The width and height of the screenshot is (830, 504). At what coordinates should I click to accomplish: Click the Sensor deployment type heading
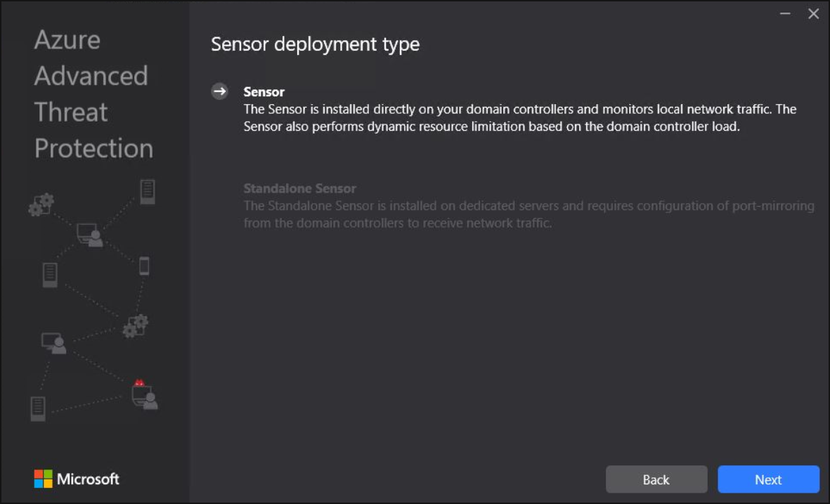pyautogui.click(x=315, y=44)
